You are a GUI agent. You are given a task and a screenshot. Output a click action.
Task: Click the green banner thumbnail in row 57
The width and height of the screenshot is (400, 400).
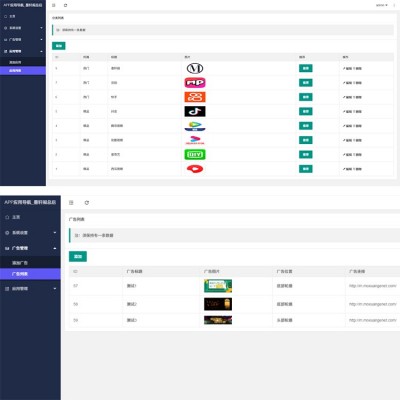point(218,286)
